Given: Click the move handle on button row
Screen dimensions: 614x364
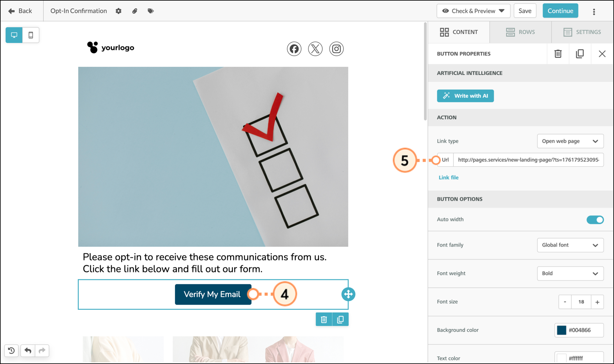Looking at the screenshot, I should [x=348, y=294].
